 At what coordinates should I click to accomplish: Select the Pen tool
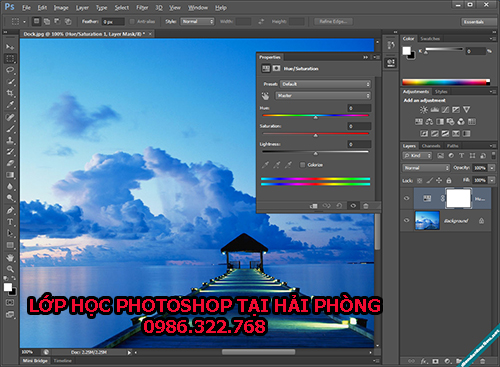pyautogui.click(x=10, y=210)
